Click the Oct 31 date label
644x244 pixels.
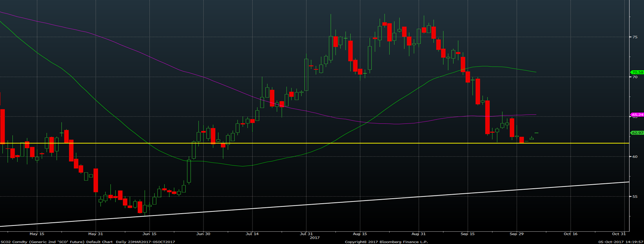pos(619,234)
